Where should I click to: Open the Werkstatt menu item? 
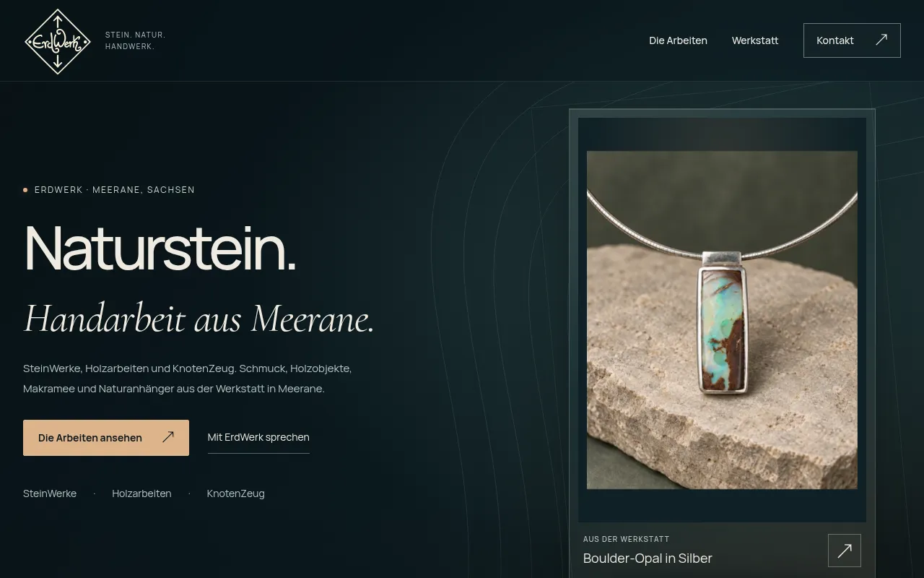[x=755, y=40]
